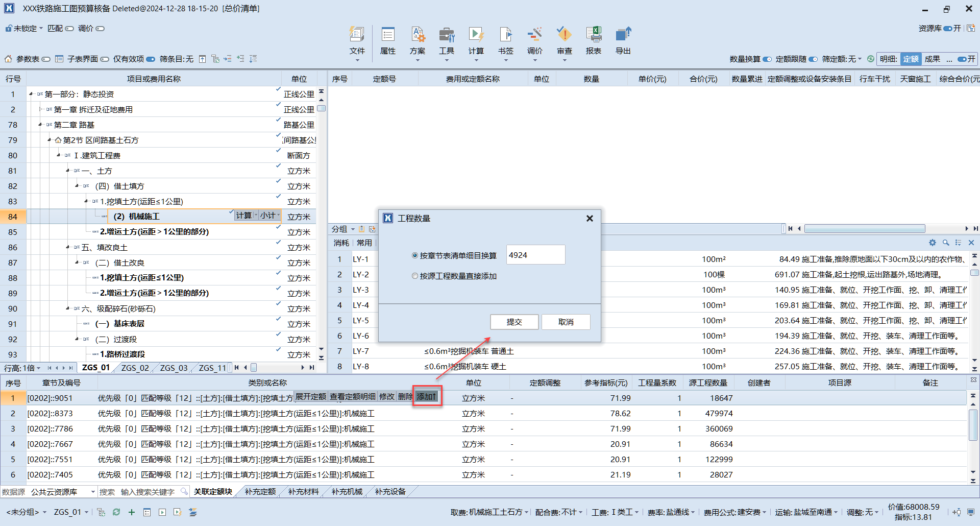Select 按源工程数量直接添加 radio option
The image size is (980, 526).
[x=415, y=276]
